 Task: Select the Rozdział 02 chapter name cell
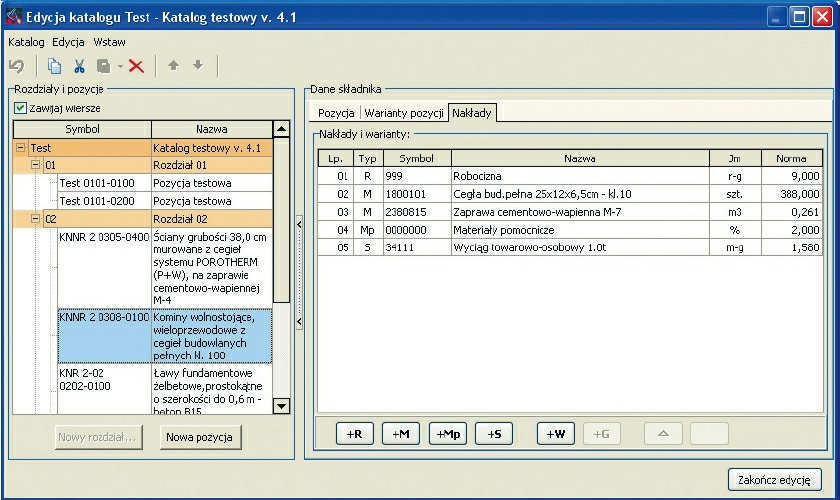pyautogui.click(x=212, y=219)
